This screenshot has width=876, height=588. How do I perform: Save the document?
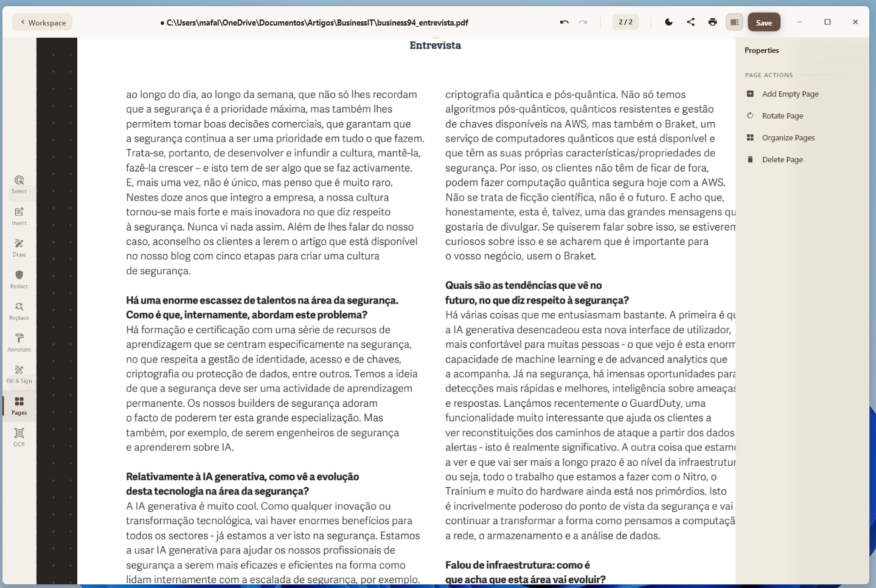(764, 22)
